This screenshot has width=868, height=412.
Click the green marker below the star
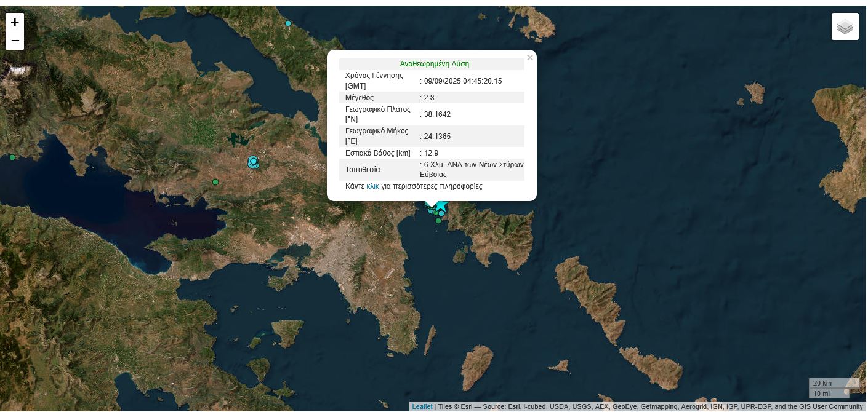coord(438,221)
